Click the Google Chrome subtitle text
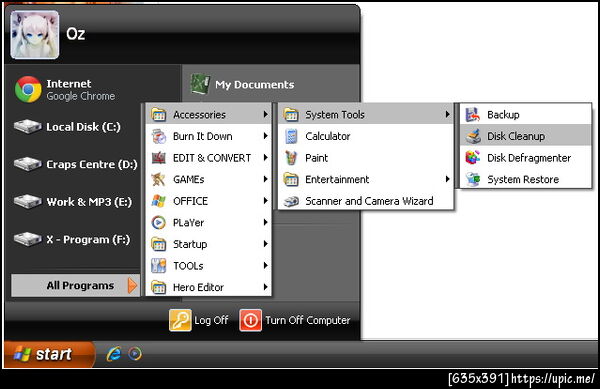600x389 pixels. [80, 96]
